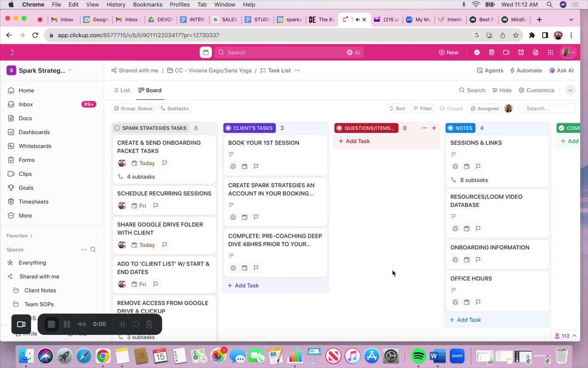Click the flag on SCHEDULE RECURRING SESSIONS card

[x=156, y=206]
